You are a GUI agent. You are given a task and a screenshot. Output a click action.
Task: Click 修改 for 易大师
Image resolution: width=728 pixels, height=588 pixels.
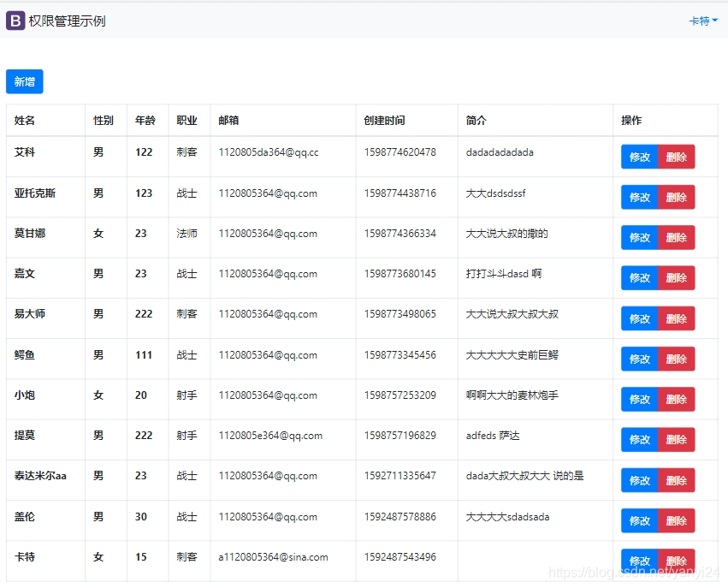coord(639,318)
